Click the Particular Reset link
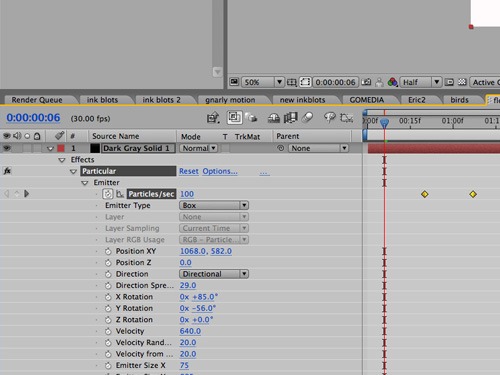The height and width of the screenshot is (375, 500). [189, 171]
